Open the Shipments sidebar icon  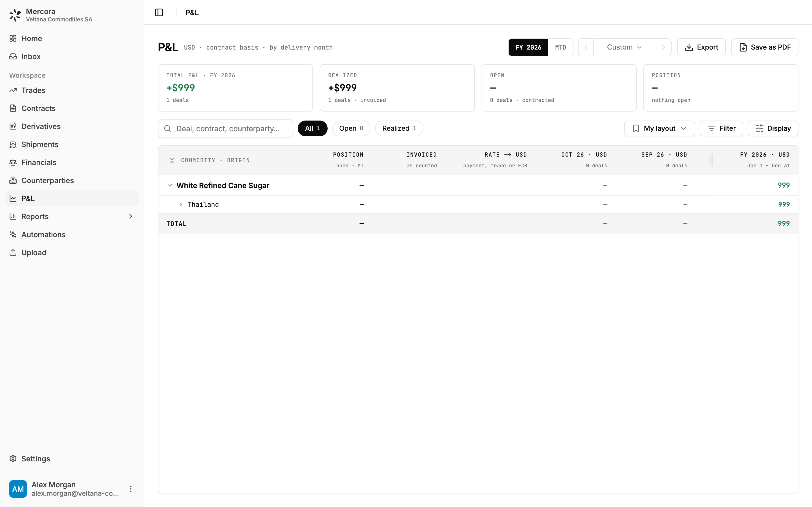click(x=13, y=144)
